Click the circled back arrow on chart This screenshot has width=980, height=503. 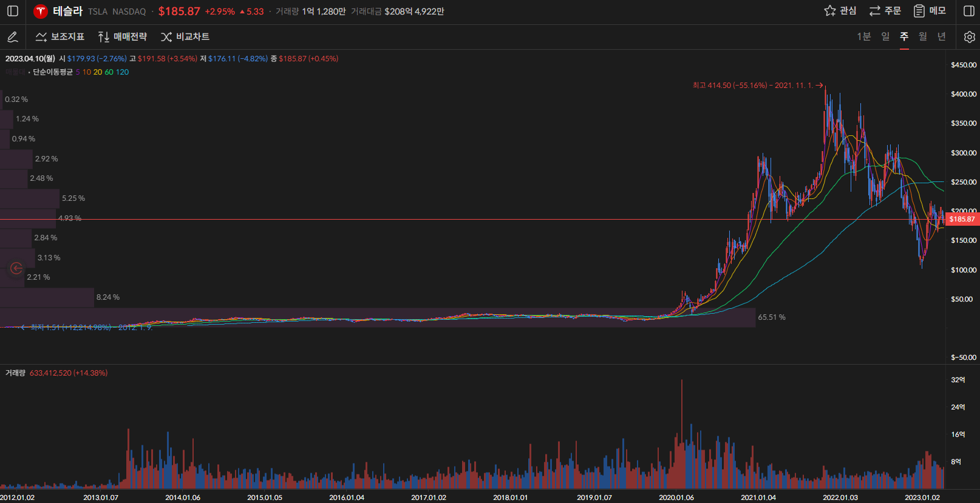click(x=16, y=268)
